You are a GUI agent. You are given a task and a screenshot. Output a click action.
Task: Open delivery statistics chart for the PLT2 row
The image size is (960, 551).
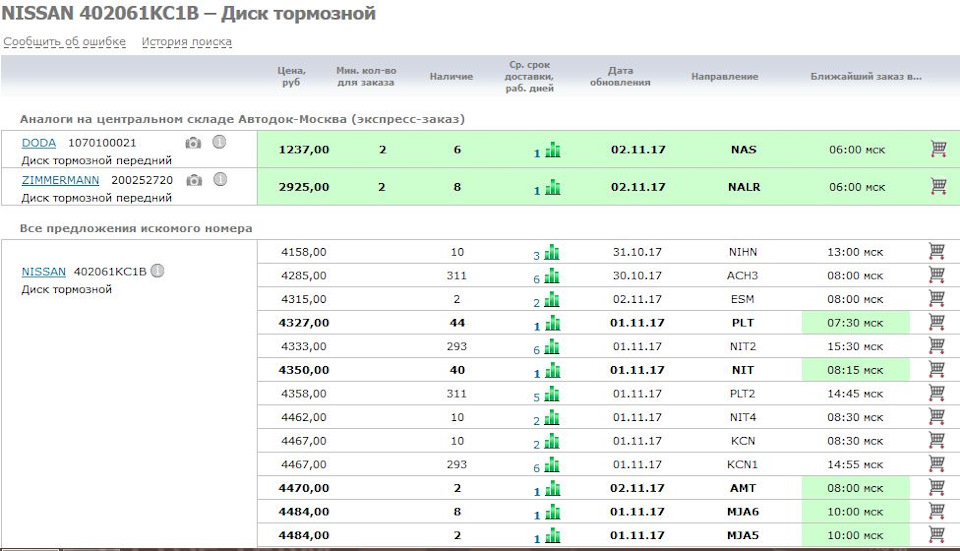(x=552, y=394)
